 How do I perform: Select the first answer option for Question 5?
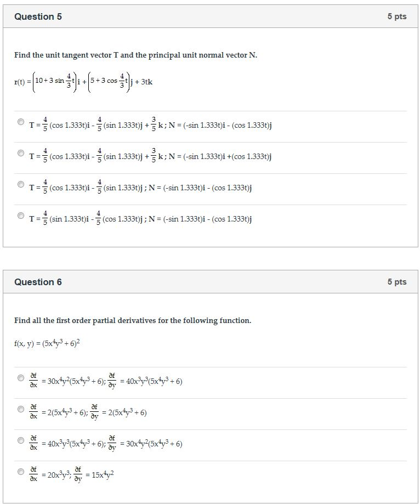(20, 123)
